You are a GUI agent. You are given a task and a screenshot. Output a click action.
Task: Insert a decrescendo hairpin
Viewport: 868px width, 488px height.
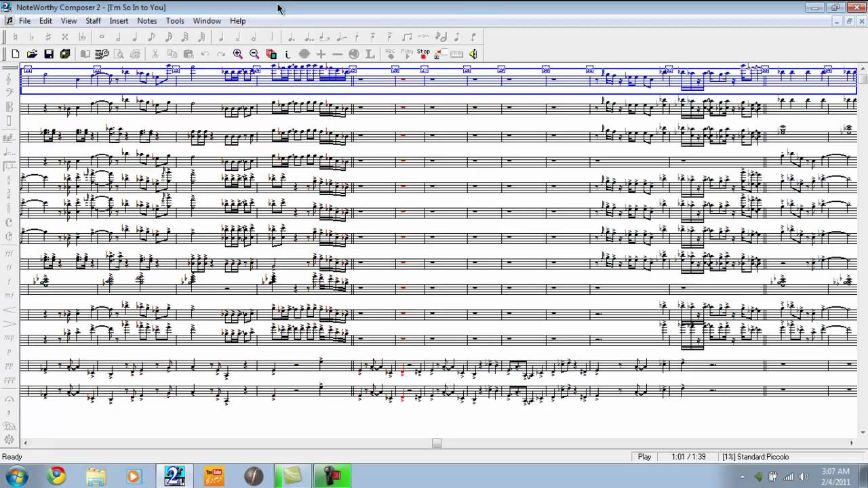[x=9, y=324]
